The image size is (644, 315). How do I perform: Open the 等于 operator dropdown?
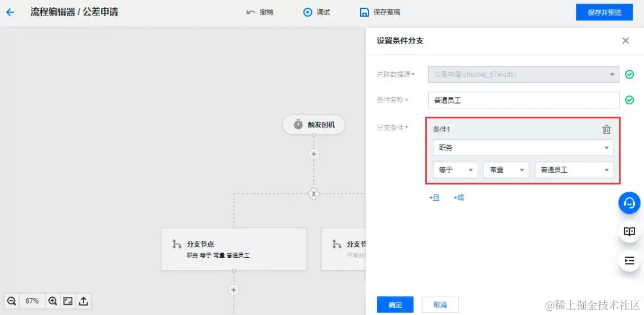tap(455, 170)
